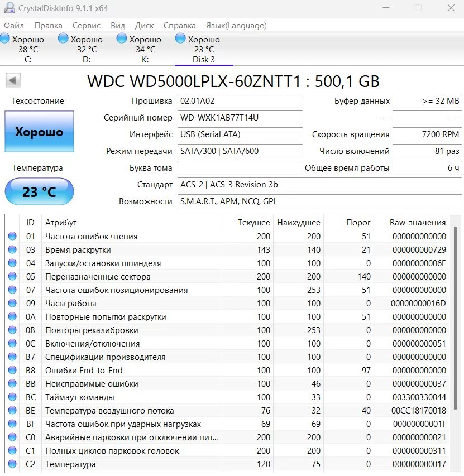The width and height of the screenshot is (464, 476).
Task: Click the serial number field WD-WXK1AB77T14U
Action: pos(240,118)
